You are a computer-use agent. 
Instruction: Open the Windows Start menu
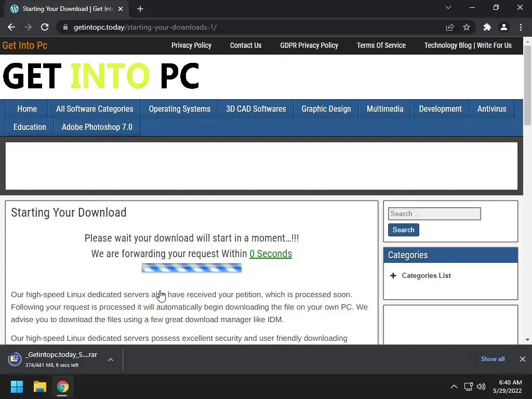[x=17, y=387]
